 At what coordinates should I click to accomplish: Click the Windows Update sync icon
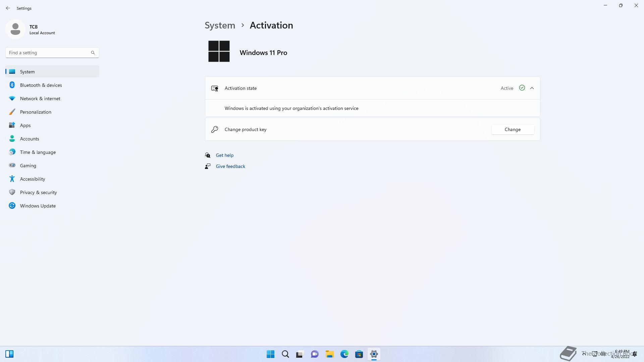point(12,205)
